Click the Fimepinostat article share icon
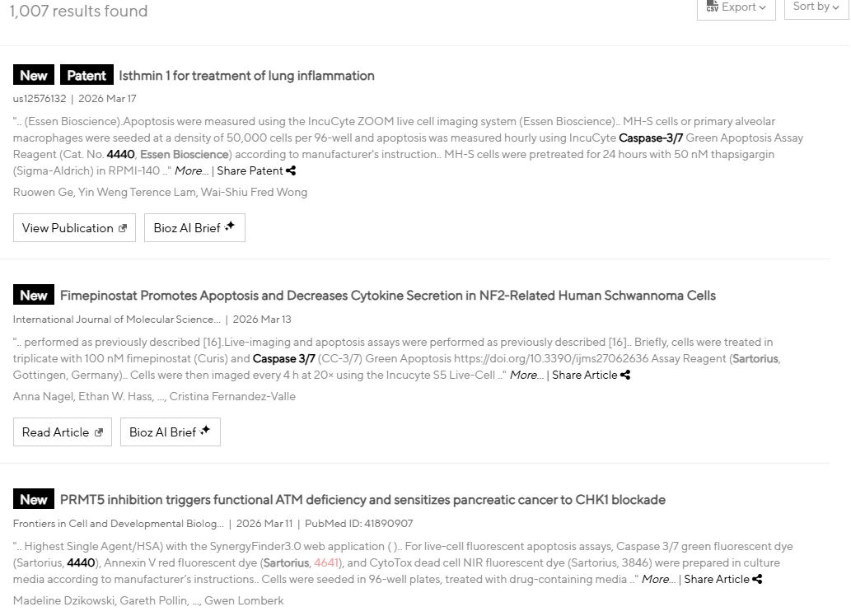 [625, 376]
